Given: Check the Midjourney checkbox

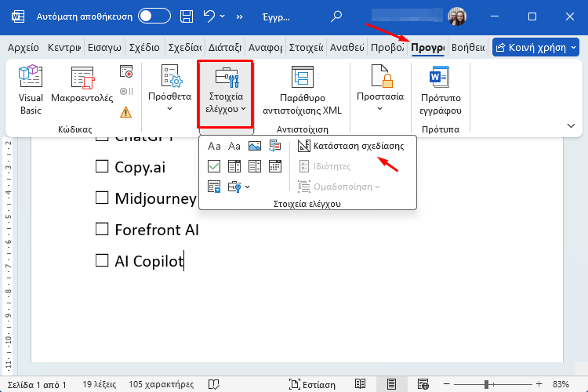Looking at the screenshot, I should click(x=102, y=198).
